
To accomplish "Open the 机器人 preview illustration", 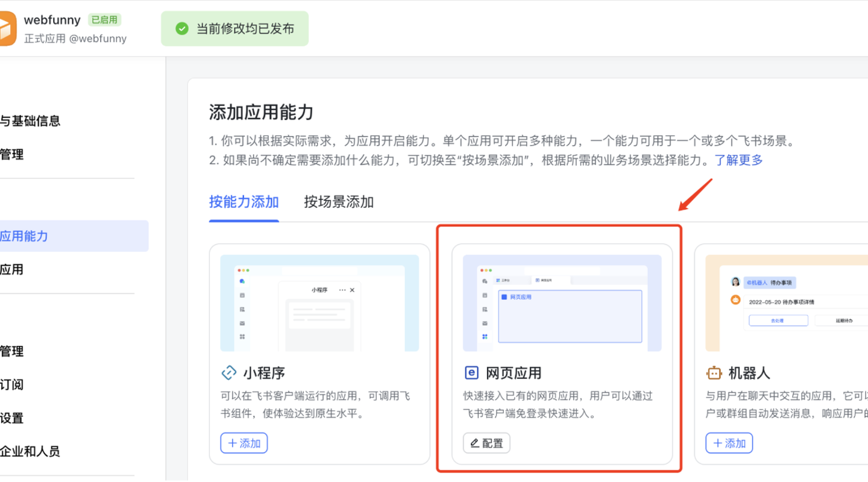I will pyautogui.click(x=787, y=303).
